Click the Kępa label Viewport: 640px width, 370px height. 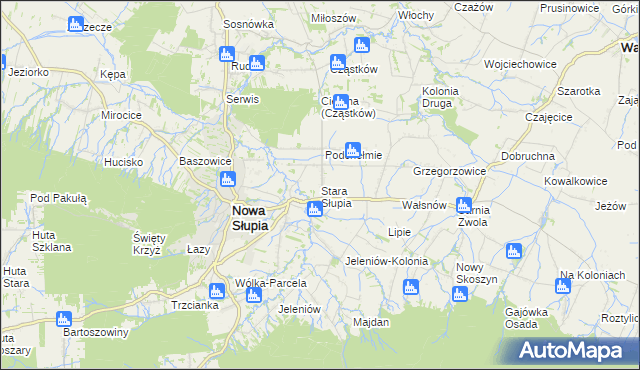(x=113, y=75)
